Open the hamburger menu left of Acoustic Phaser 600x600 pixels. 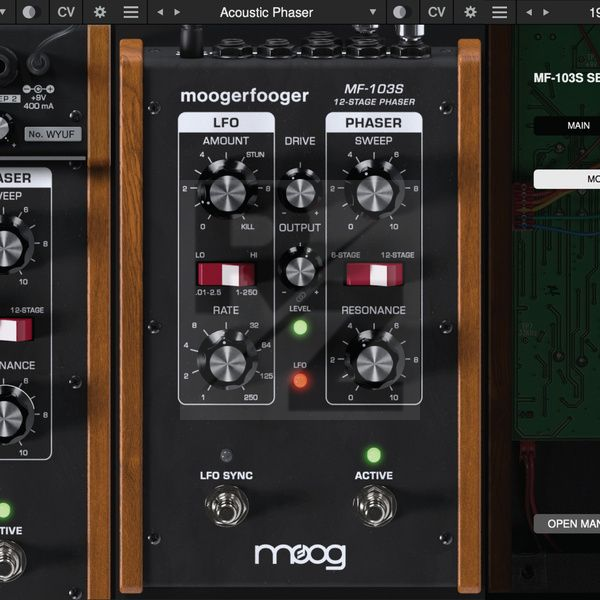click(x=131, y=12)
